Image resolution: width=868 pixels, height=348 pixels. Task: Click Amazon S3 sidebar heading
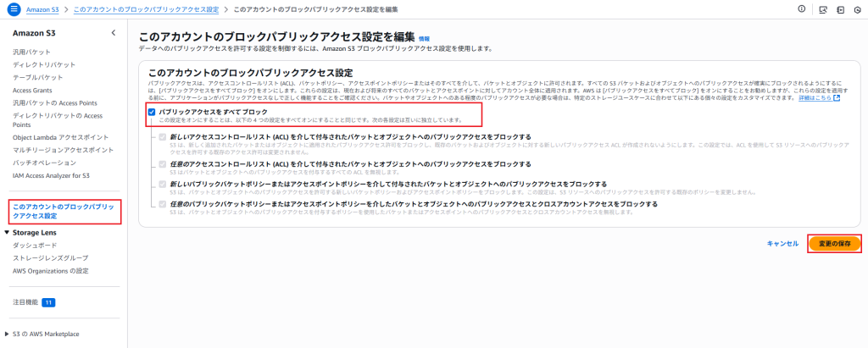click(x=34, y=33)
